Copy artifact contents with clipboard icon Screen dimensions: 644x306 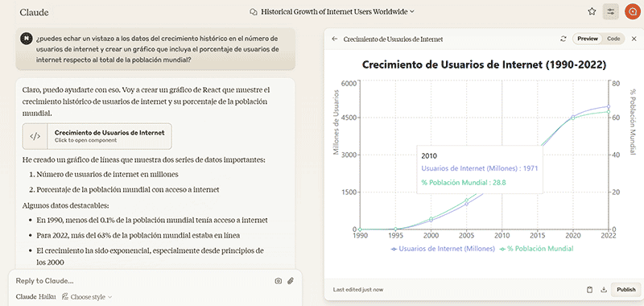click(590, 290)
